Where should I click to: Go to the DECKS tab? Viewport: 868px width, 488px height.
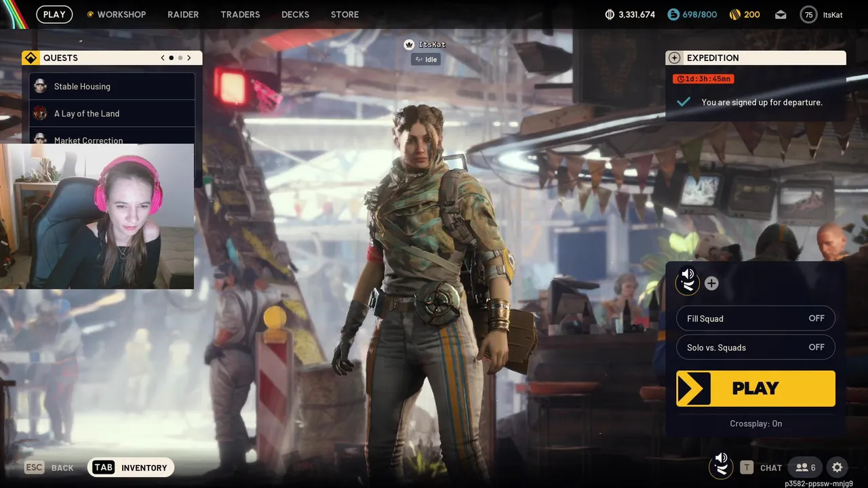[x=295, y=14]
